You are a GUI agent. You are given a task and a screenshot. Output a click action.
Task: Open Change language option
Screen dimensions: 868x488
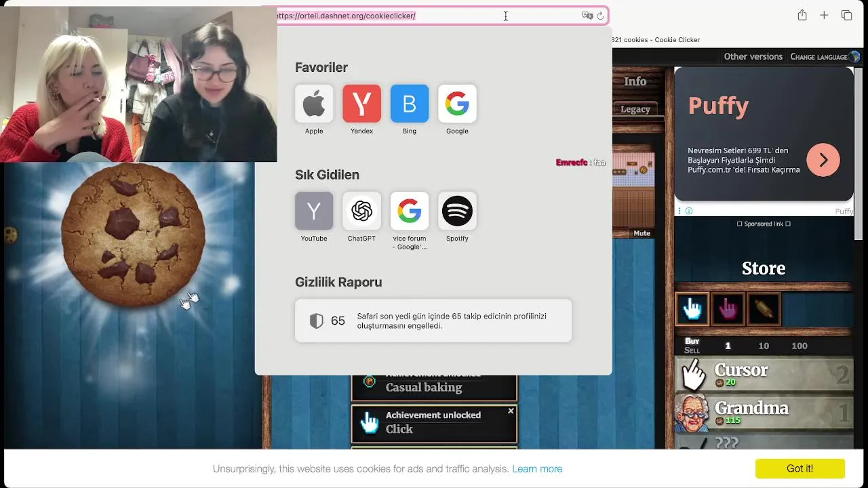pos(818,57)
